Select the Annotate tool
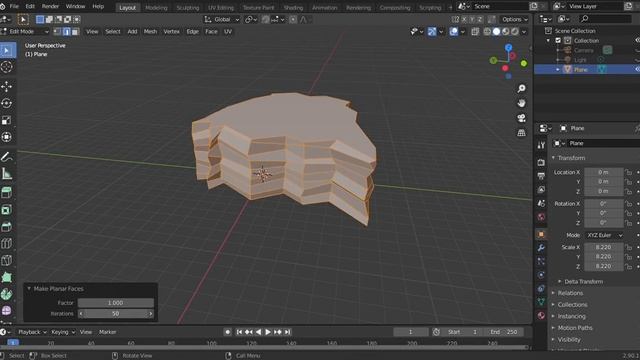Image resolution: width=640 pixels, height=360 pixels. (7, 156)
